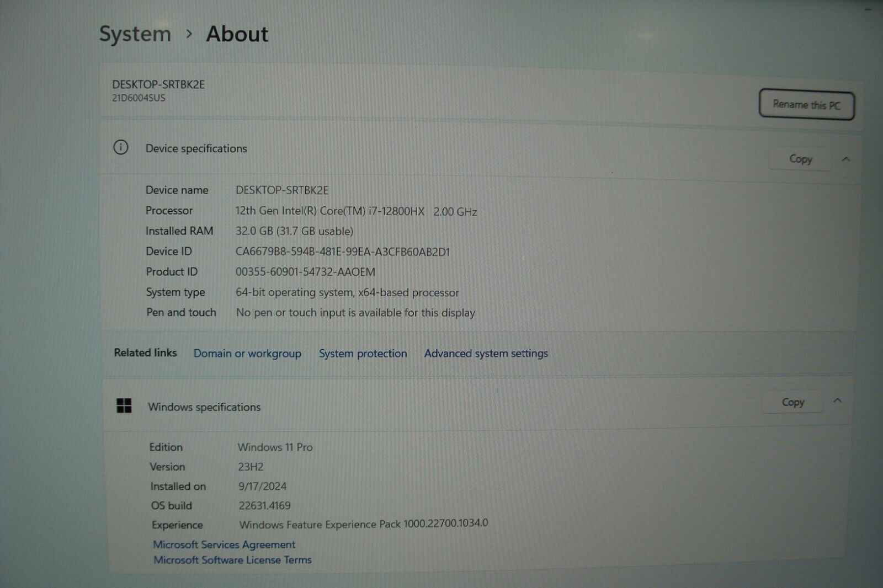Select the Version value 23H2
Viewport: 883px width, 588px height.
(251, 467)
